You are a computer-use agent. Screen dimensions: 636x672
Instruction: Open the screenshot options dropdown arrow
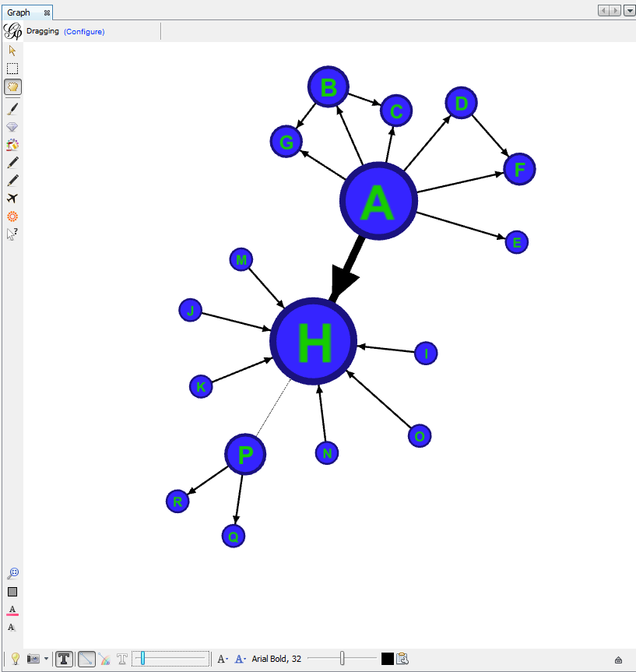[46, 659]
